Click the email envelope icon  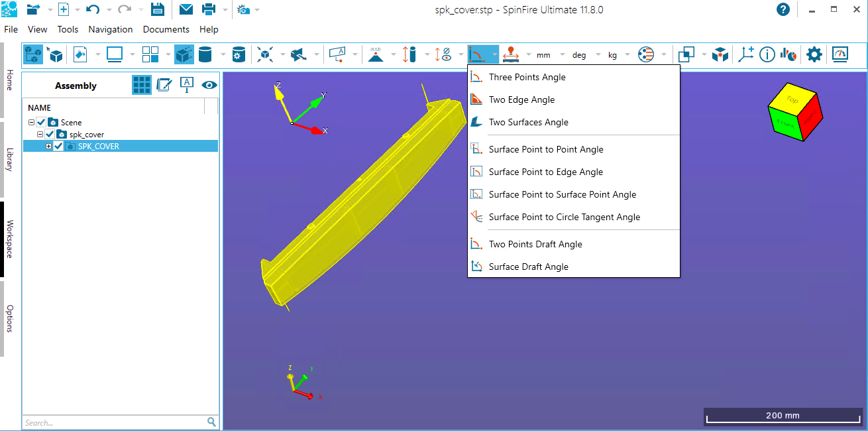coord(186,9)
